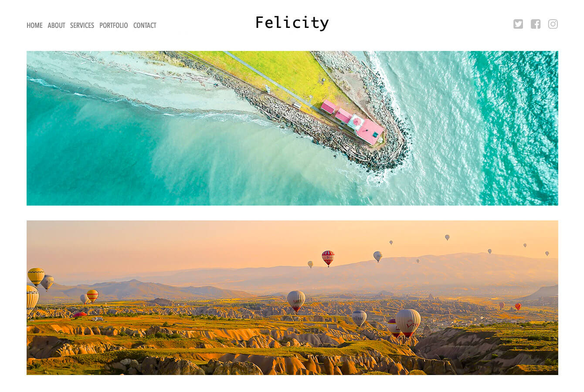Screen dimensions: 584x392
Task: Open the aerial coastline photo
Action: click(292, 128)
